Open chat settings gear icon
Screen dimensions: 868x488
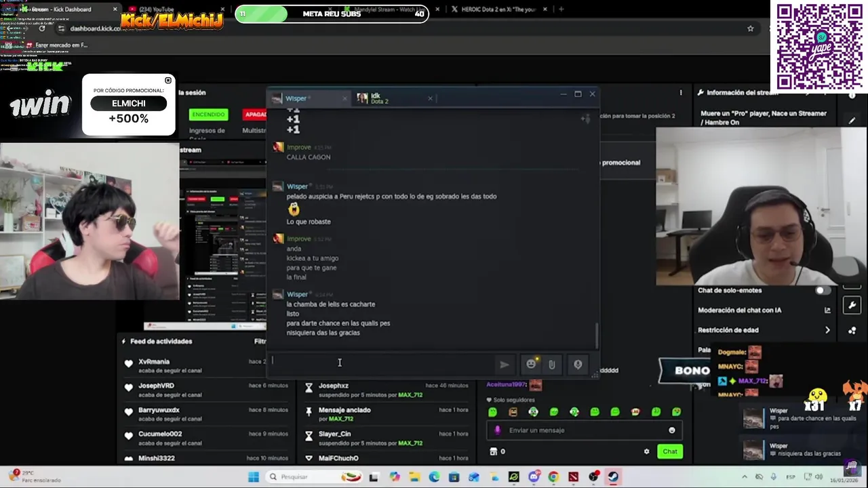tap(646, 451)
